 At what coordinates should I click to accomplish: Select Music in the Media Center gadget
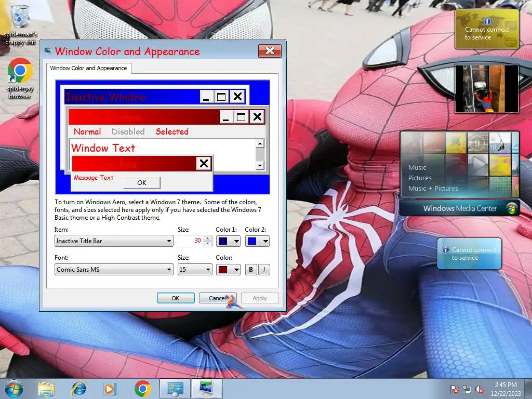tap(417, 168)
